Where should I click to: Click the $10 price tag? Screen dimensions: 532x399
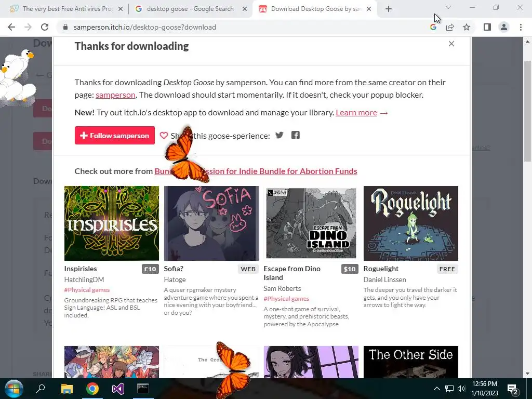pyautogui.click(x=350, y=269)
